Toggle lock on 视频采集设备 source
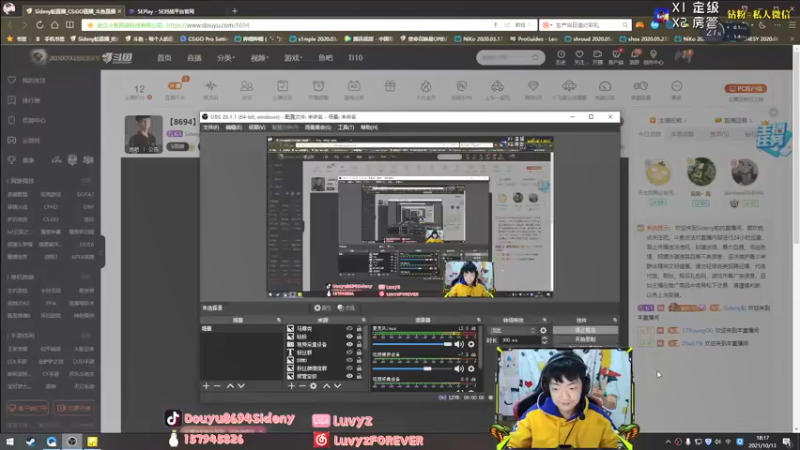 pyautogui.click(x=359, y=344)
